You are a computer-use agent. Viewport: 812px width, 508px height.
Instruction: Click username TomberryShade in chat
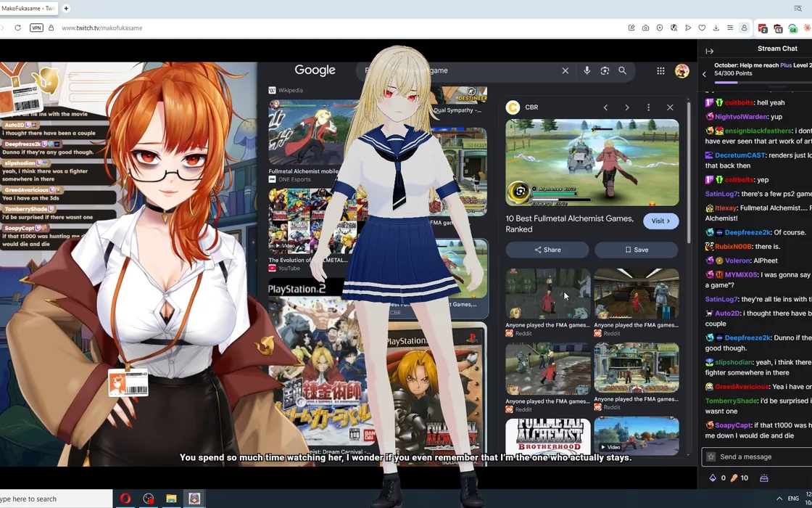pyautogui.click(x=732, y=401)
